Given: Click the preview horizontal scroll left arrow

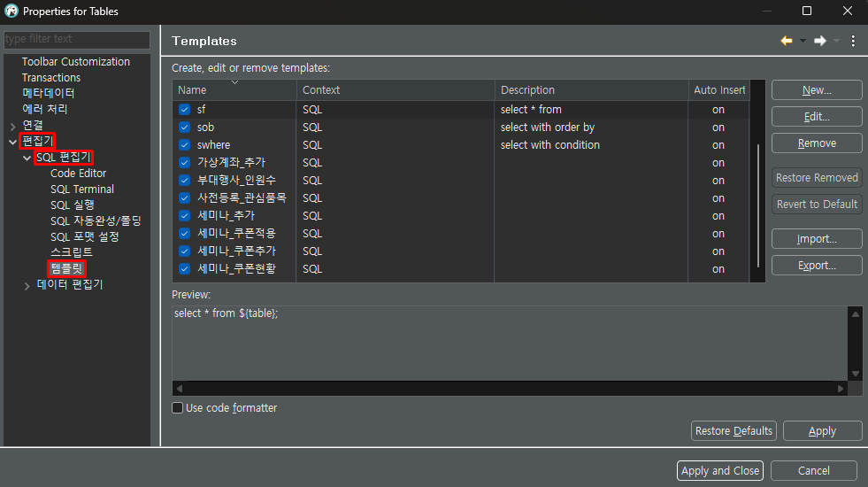Looking at the screenshot, I should (x=180, y=389).
